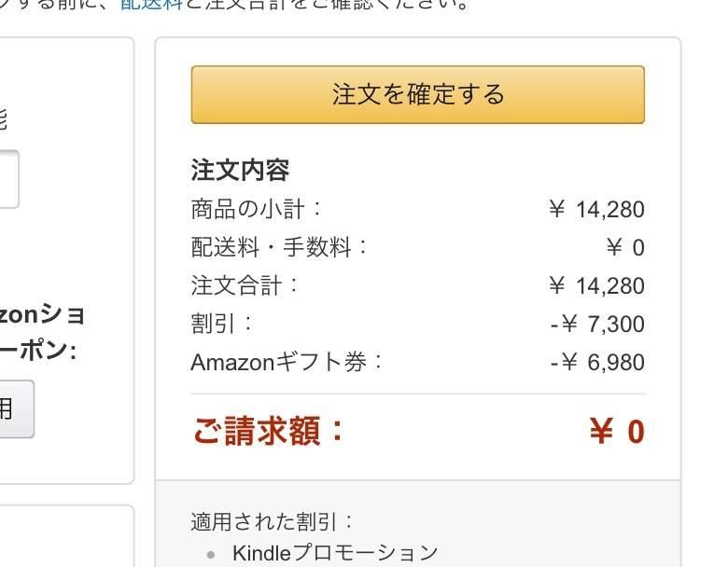Click the 注文を確定する button

point(417,94)
